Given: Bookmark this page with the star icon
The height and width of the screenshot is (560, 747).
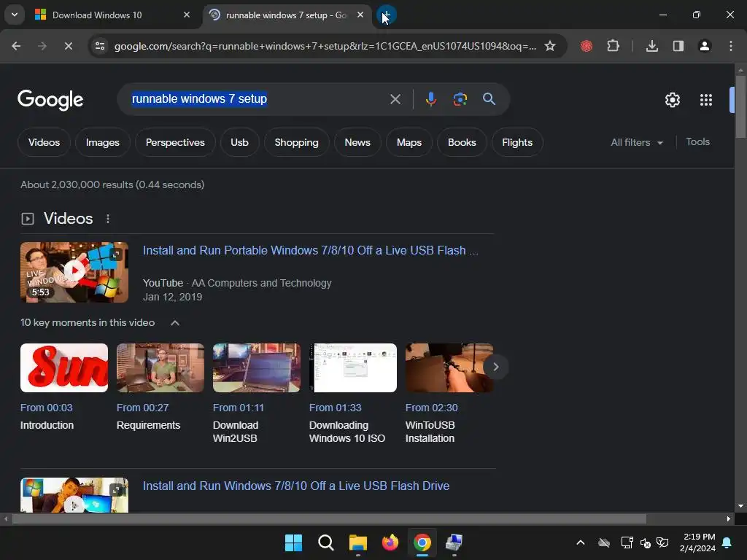Looking at the screenshot, I should (550, 46).
